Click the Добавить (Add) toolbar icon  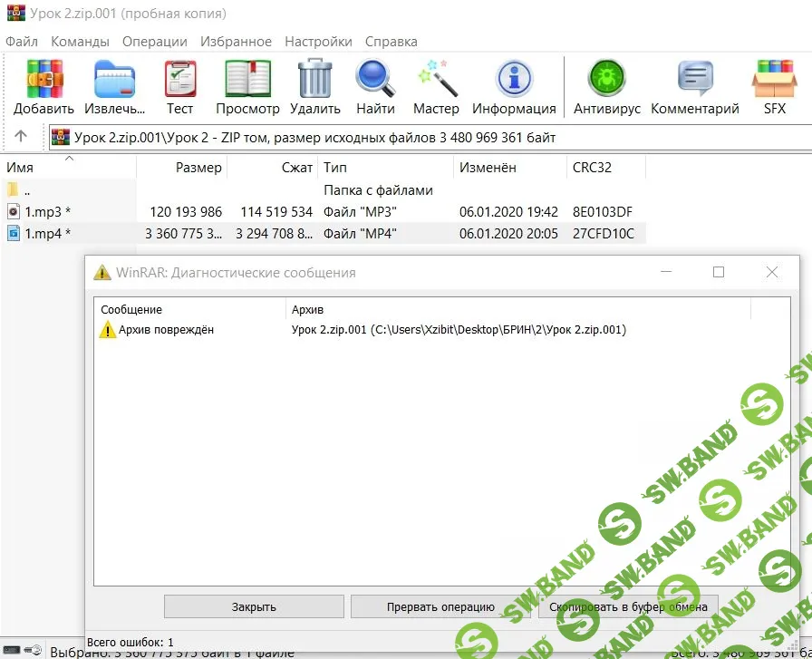tap(43, 87)
